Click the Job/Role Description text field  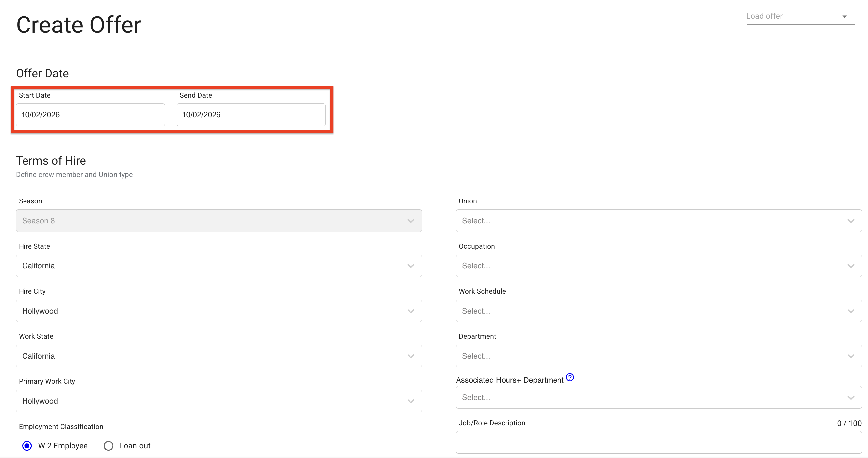pos(658,442)
